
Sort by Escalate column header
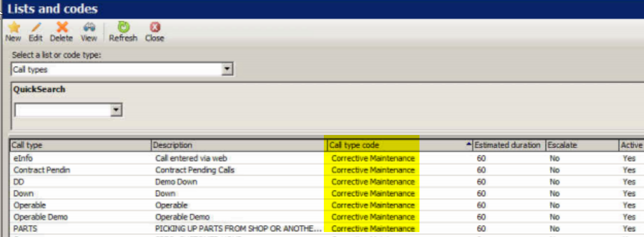[582, 145]
